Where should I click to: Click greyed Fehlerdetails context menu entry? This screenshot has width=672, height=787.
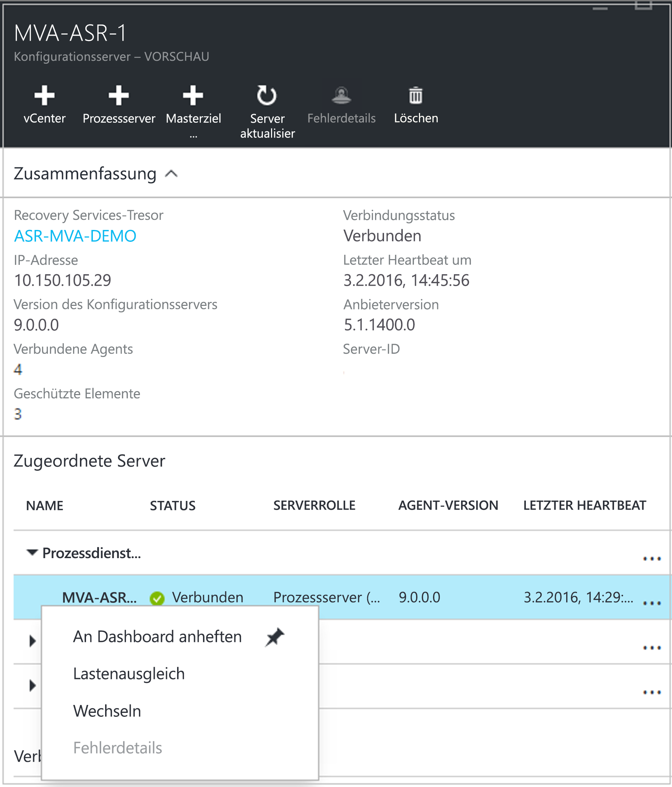tap(117, 748)
